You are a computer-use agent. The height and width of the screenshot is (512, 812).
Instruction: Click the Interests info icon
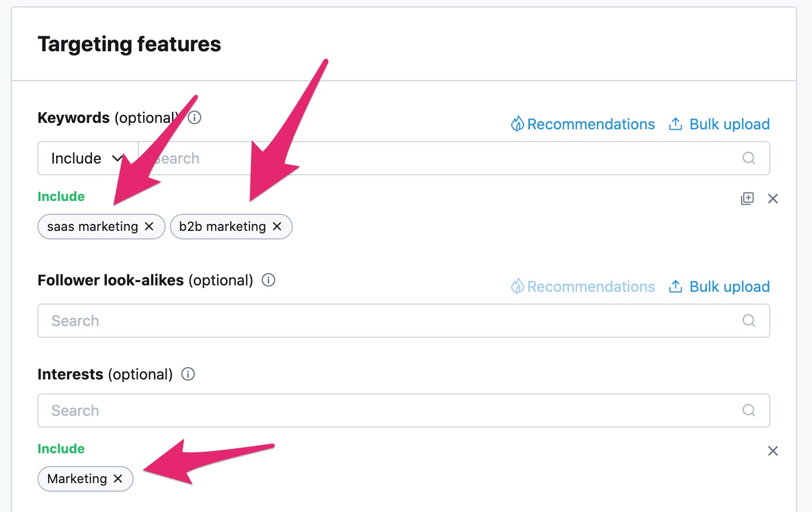point(188,374)
